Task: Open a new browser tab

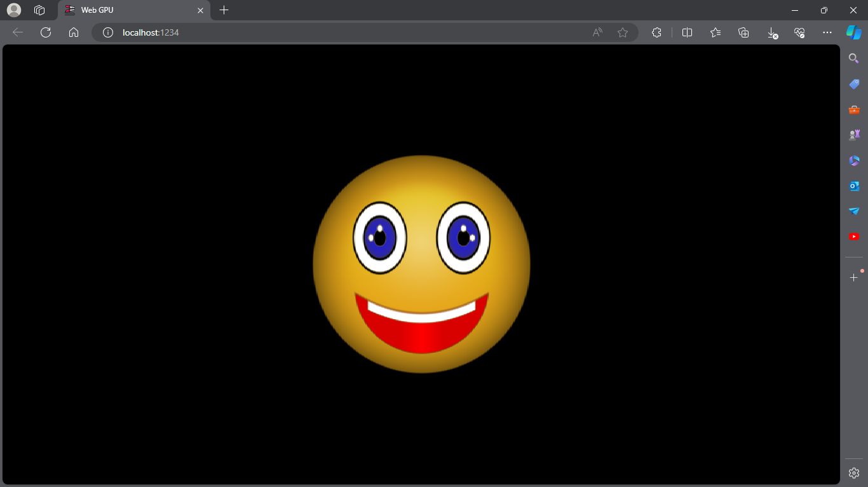Action: [x=224, y=10]
